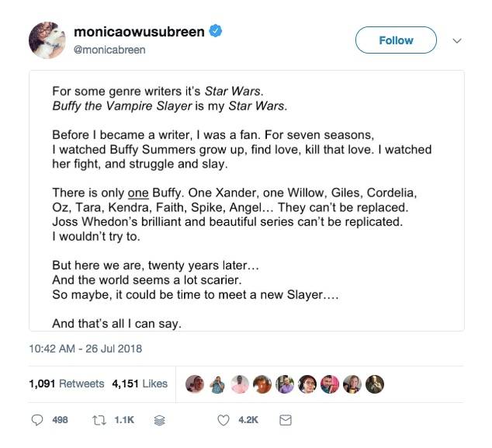
Task: Open the 1,091 Retweets list
Action: 66,384
